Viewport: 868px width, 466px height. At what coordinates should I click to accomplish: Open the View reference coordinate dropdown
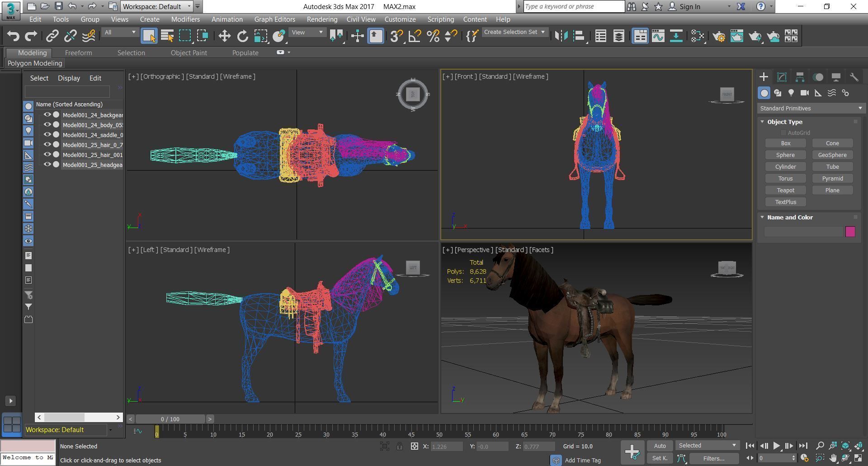point(307,32)
